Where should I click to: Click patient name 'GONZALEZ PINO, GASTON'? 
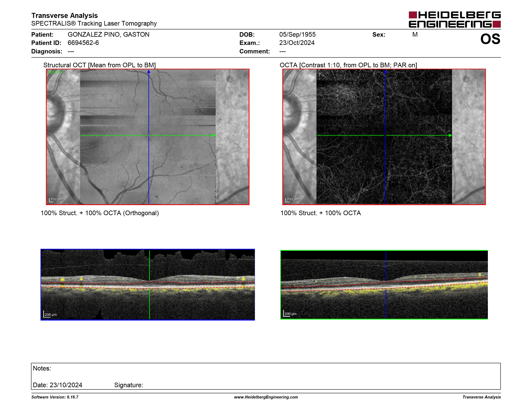pos(108,35)
